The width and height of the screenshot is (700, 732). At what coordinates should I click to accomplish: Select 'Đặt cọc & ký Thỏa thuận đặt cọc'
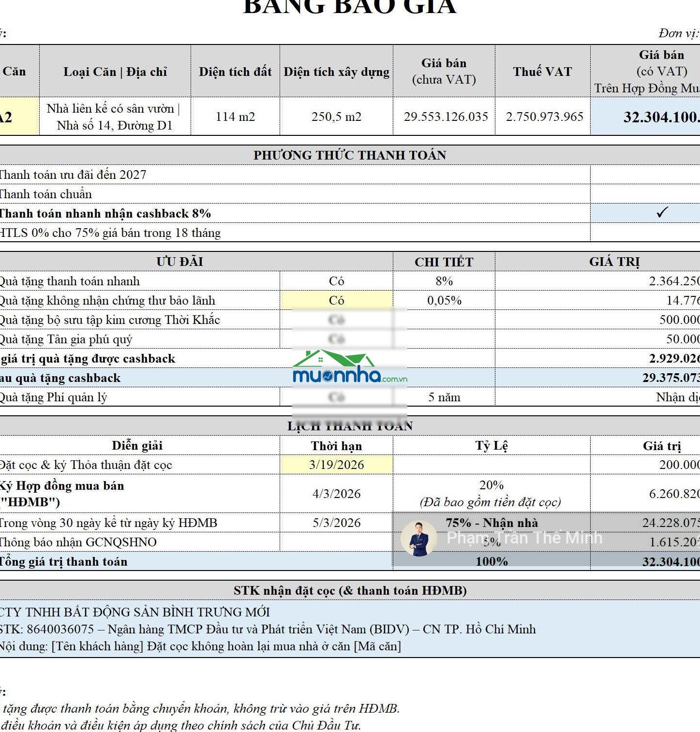point(86,465)
